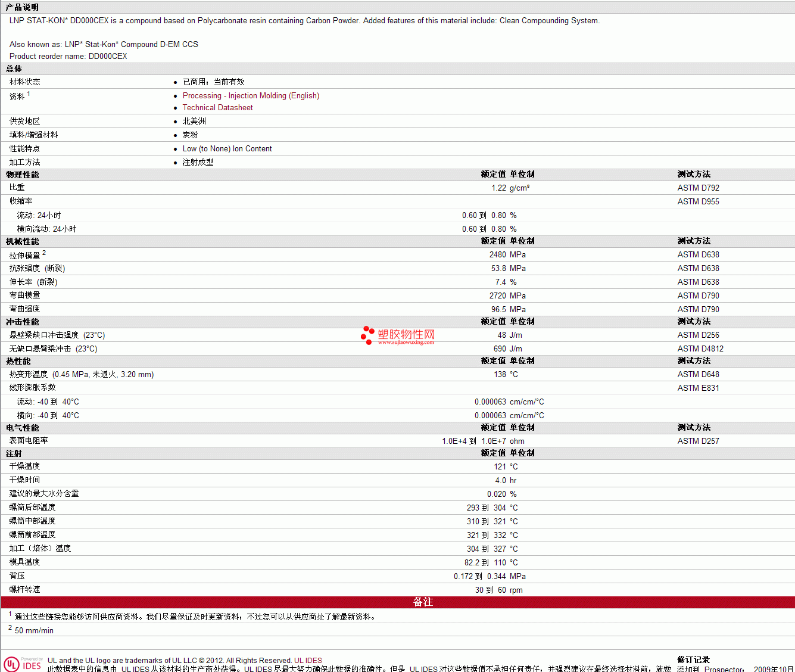Screen dimensions: 795x672
Task: Click the 资料 row label
Action: click(17, 97)
